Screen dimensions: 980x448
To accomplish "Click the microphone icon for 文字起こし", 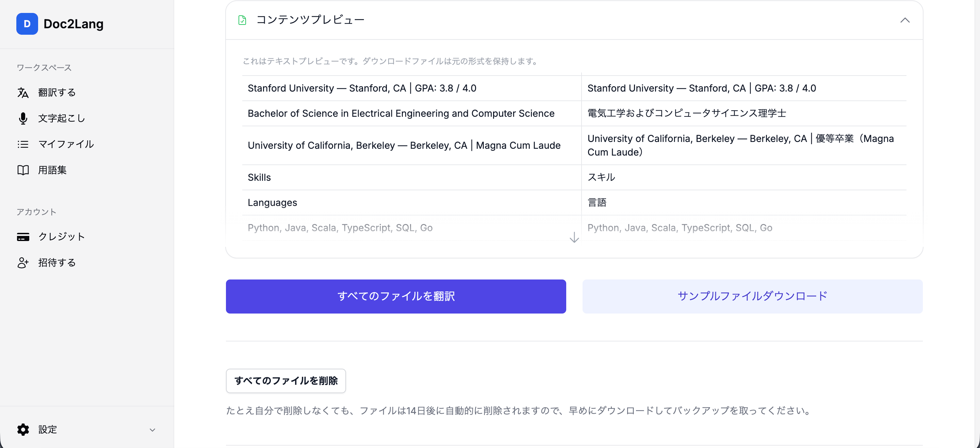I will pos(23,118).
